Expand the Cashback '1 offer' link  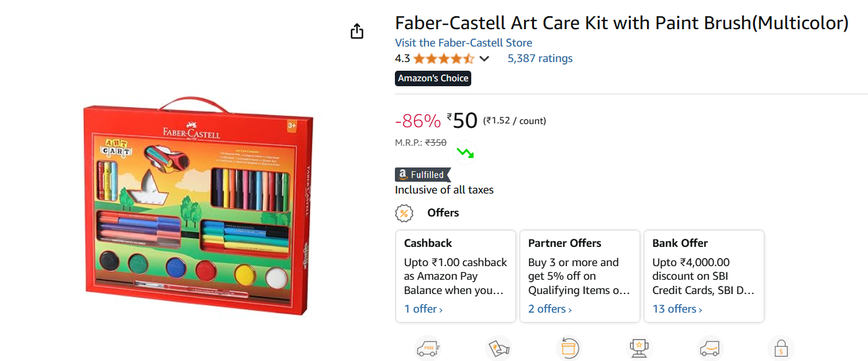(423, 309)
